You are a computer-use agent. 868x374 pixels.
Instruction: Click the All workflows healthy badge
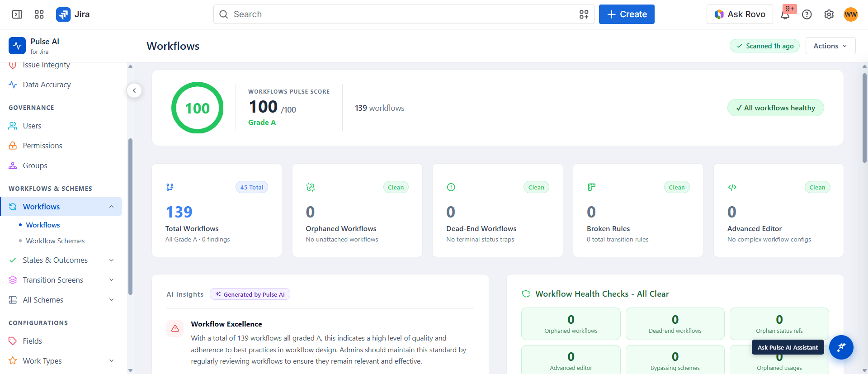[776, 108]
